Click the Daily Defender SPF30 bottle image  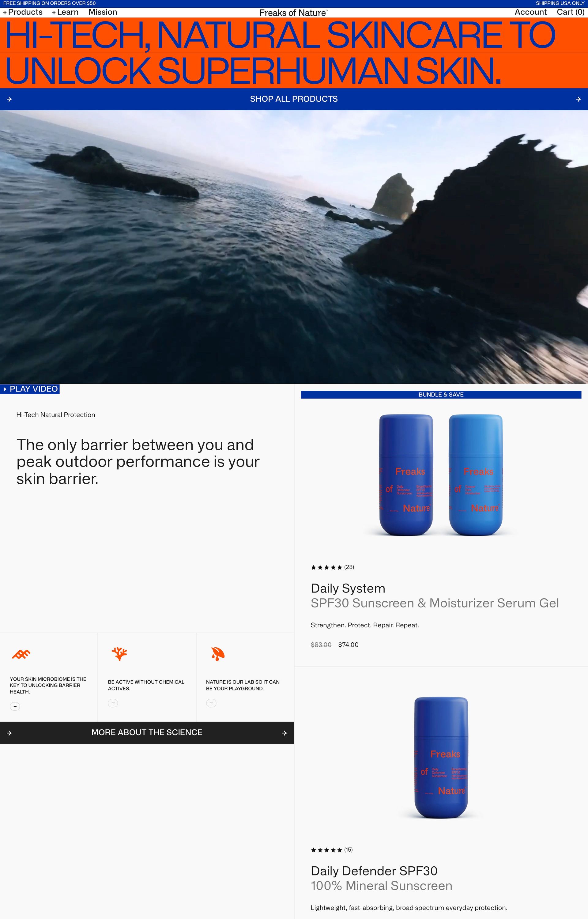click(x=441, y=758)
